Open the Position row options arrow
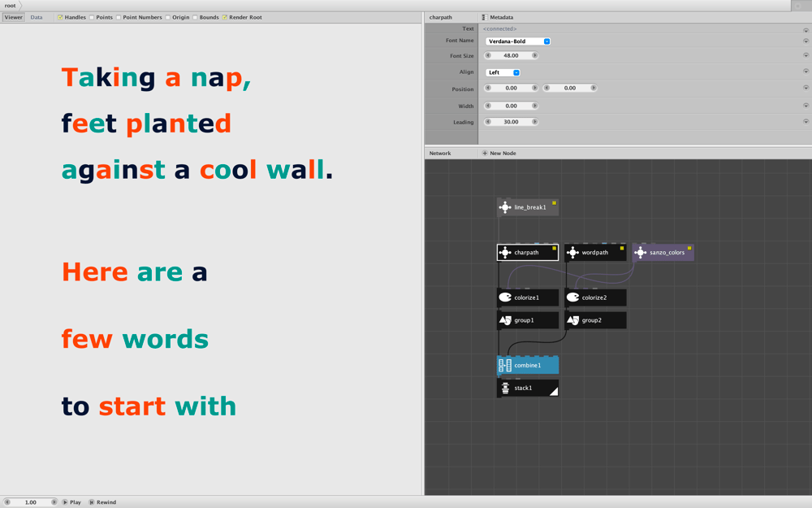The width and height of the screenshot is (812, 508). (806, 88)
